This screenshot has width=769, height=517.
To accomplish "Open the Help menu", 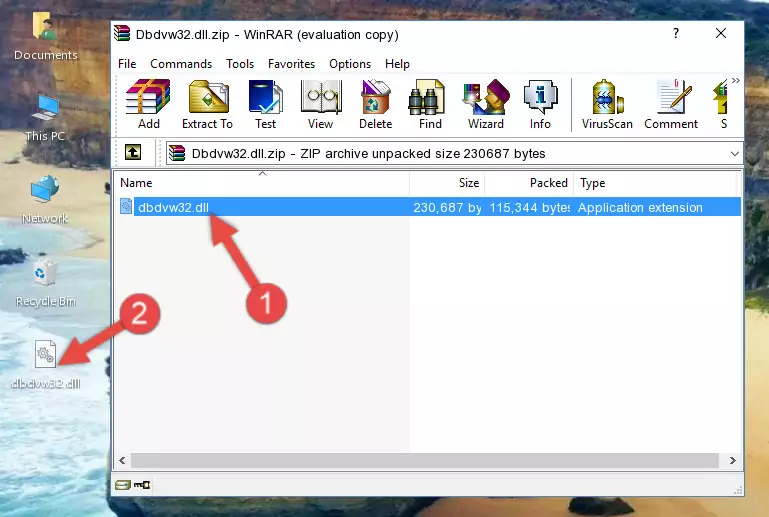I will (397, 64).
